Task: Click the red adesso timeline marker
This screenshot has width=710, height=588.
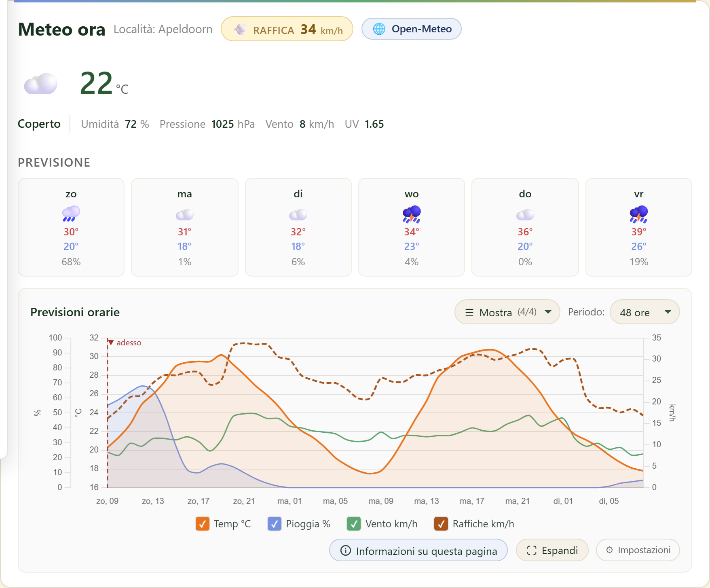Action: coord(125,343)
